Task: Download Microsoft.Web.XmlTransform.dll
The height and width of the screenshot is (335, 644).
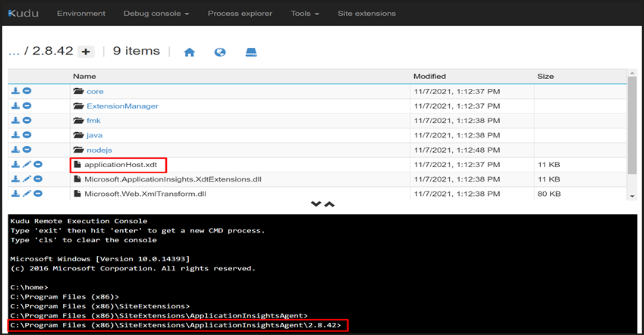Action: [15, 194]
